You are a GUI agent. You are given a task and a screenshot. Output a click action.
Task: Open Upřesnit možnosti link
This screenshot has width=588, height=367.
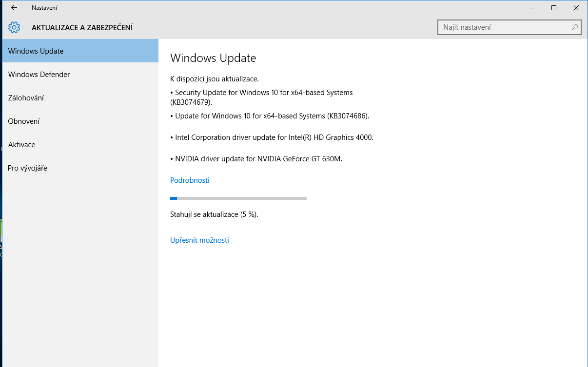pos(199,240)
